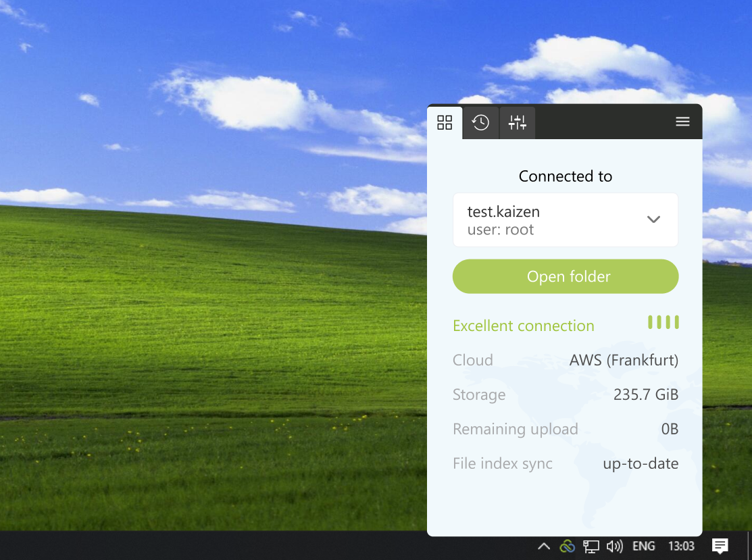This screenshot has width=752, height=560.
Task: Click the green cloud tray icon
Action: coord(567,546)
